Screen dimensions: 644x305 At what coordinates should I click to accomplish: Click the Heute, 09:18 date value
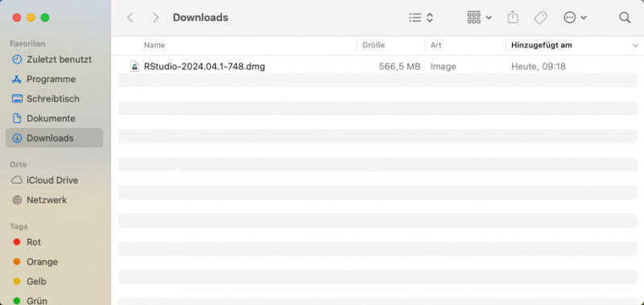[x=539, y=67]
